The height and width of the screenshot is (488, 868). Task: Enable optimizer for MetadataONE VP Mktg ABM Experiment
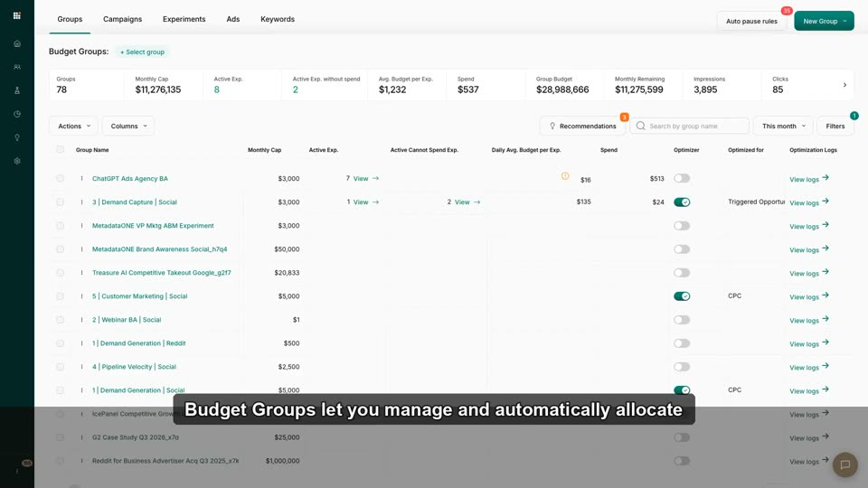pyautogui.click(x=682, y=226)
